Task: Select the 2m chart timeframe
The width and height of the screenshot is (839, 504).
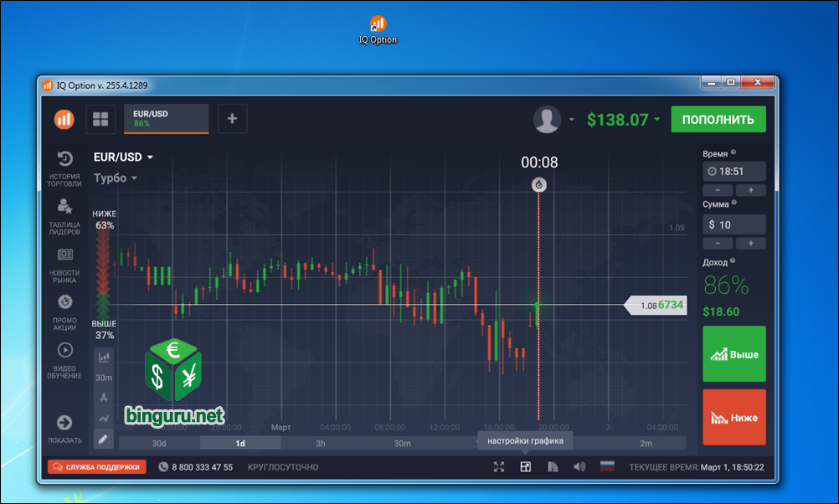Action: (646, 443)
